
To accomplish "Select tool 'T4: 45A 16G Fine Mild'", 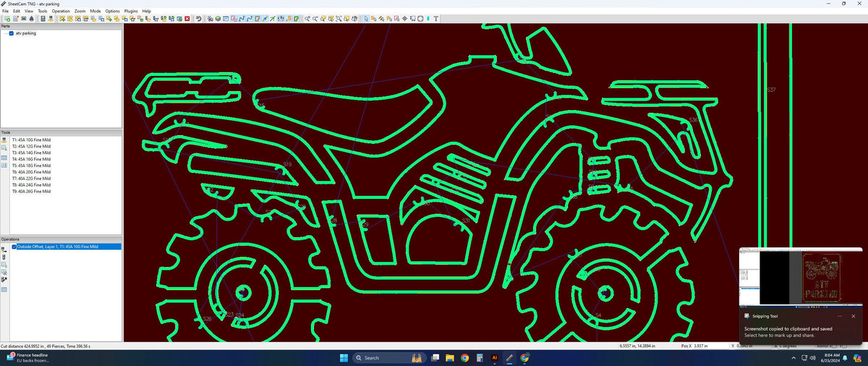I will pyautogui.click(x=31, y=159).
